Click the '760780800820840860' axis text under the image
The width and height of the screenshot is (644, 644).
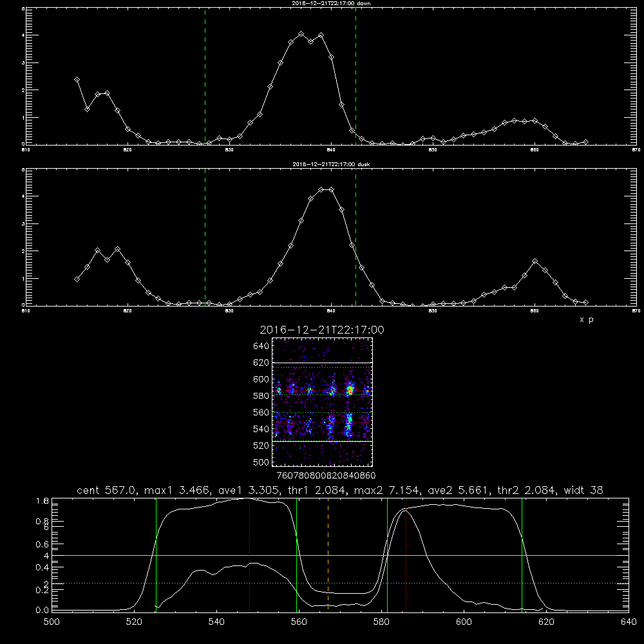click(x=326, y=475)
